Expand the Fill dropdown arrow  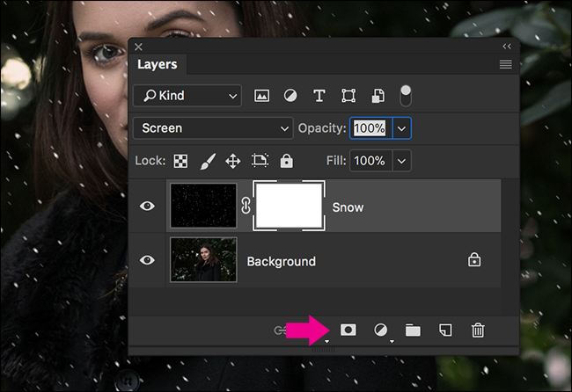click(x=401, y=161)
